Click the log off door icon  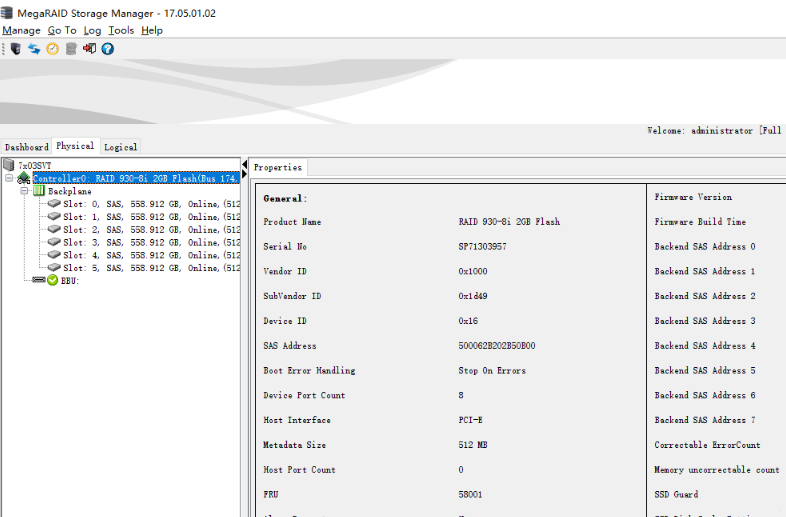[89, 48]
